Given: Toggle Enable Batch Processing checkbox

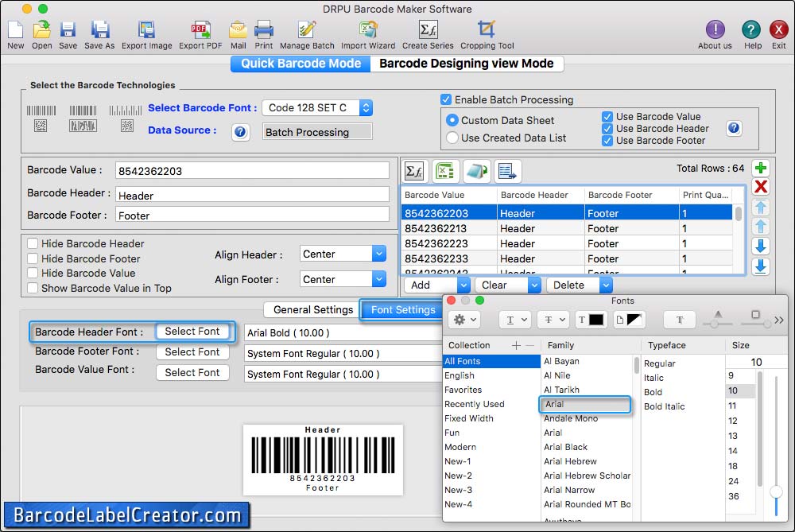Looking at the screenshot, I should tap(446, 99).
